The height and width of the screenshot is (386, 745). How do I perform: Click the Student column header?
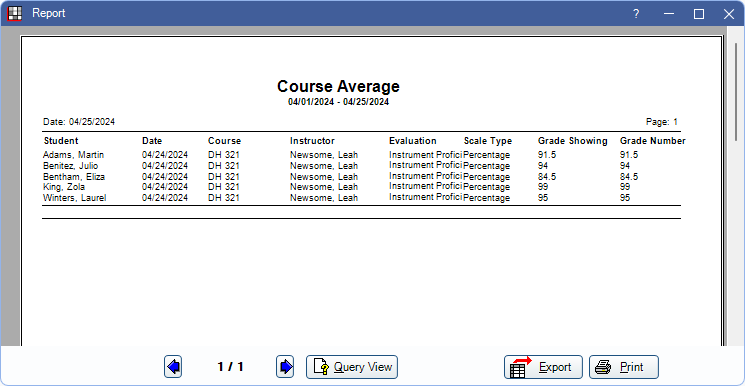coord(61,141)
